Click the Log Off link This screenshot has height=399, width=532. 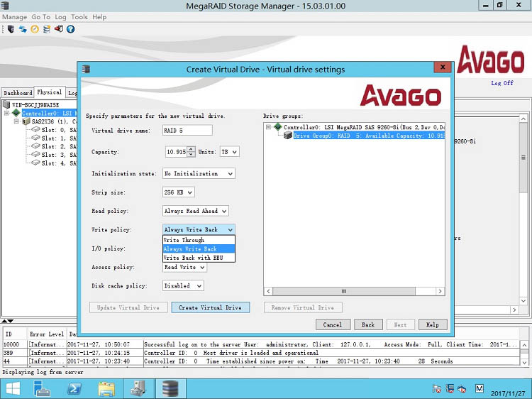tap(502, 83)
